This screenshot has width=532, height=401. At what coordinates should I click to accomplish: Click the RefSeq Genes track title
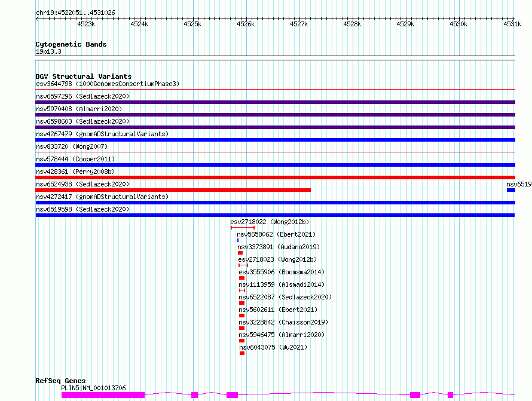(60, 381)
